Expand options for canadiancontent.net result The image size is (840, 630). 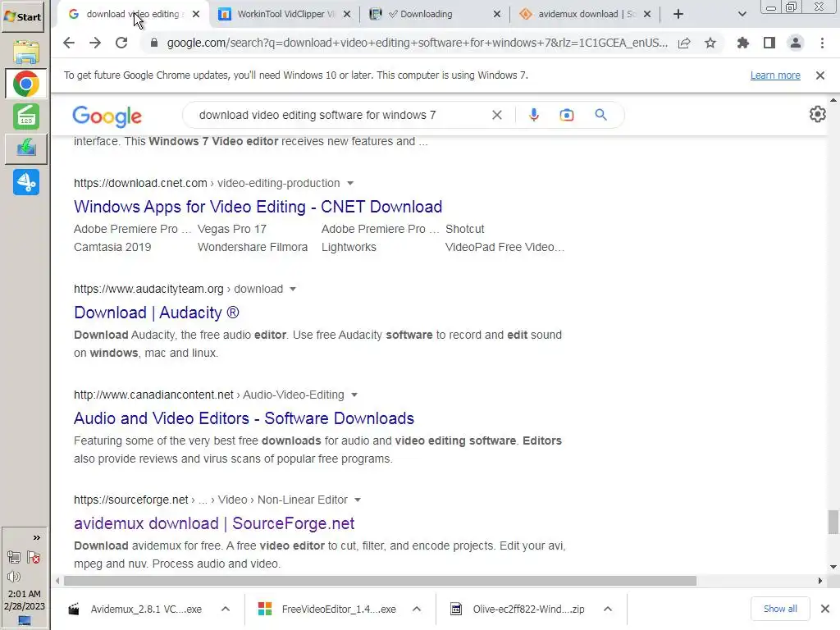click(354, 395)
